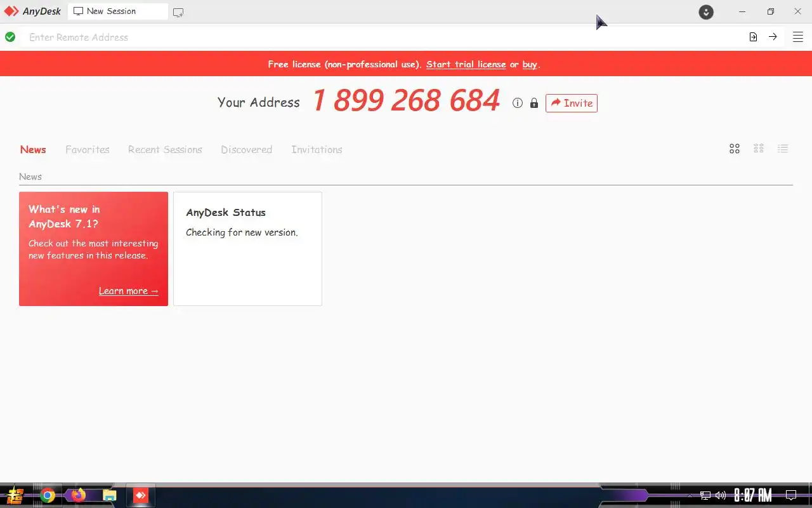Click the Invite button
812x508 pixels.
point(572,103)
